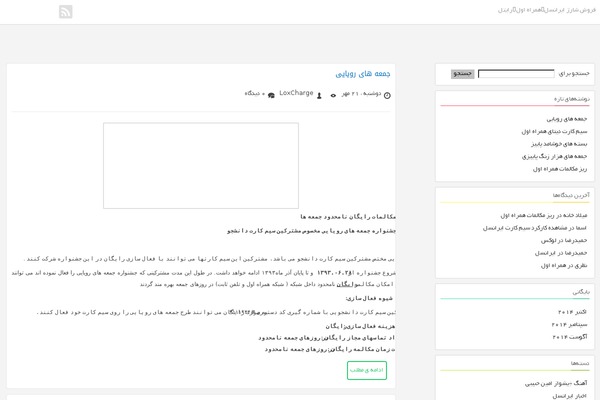Click the comments bubble icon in post meta
Image resolution: width=600 pixels, height=400 pixels.
coord(271,96)
